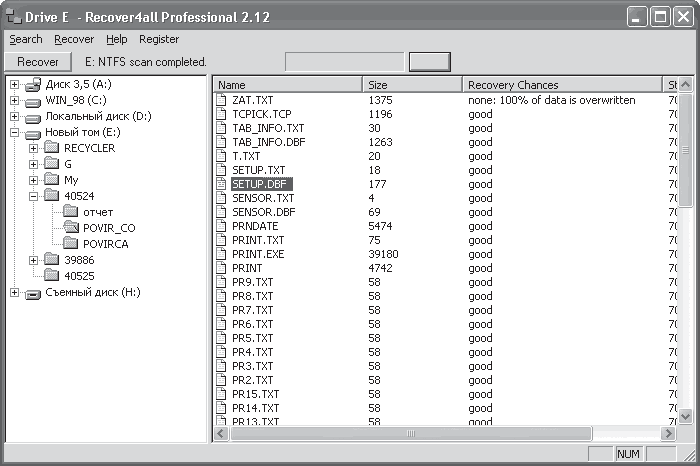Click the RECYCLER folder icon
The image size is (700, 466).
pos(52,147)
